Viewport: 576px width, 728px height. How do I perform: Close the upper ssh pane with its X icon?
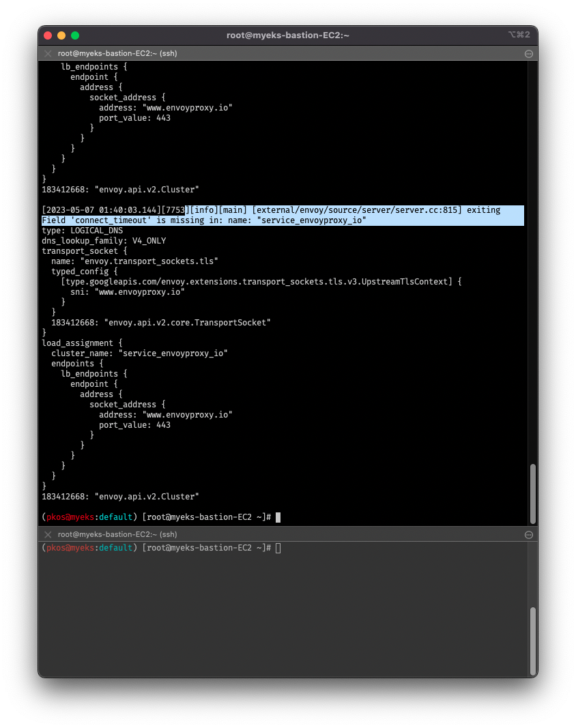[x=48, y=53]
